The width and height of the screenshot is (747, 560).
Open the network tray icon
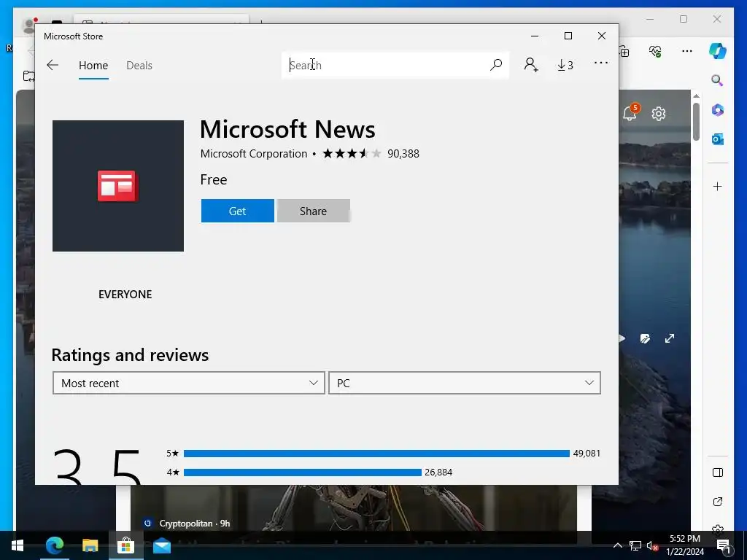(x=635, y=545)
